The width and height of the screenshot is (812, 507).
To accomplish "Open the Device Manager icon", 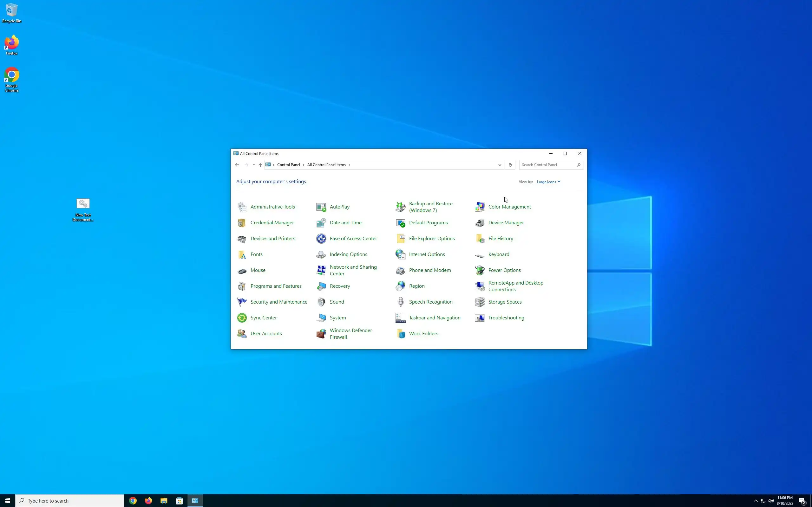I will pyautogui.click(x=480, y=223).
